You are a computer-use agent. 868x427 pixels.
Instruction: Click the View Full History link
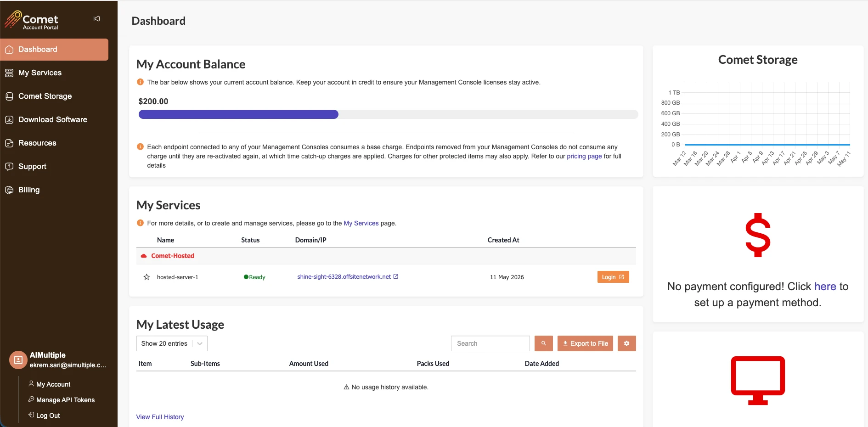(160, 417)
